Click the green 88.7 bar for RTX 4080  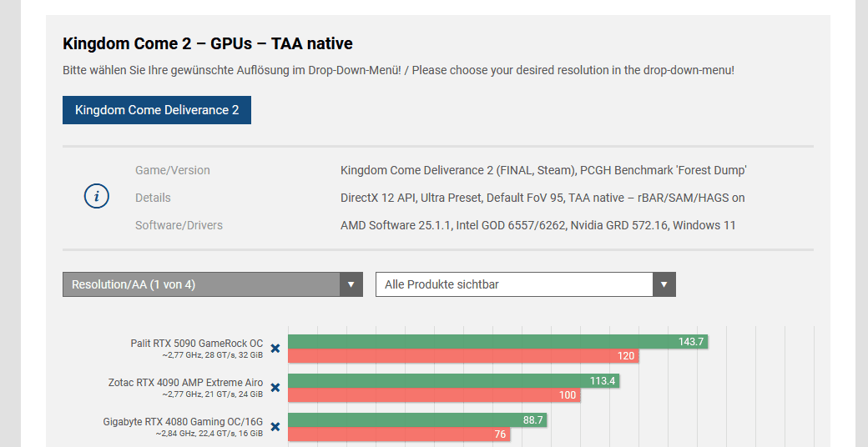click(417, 420)
